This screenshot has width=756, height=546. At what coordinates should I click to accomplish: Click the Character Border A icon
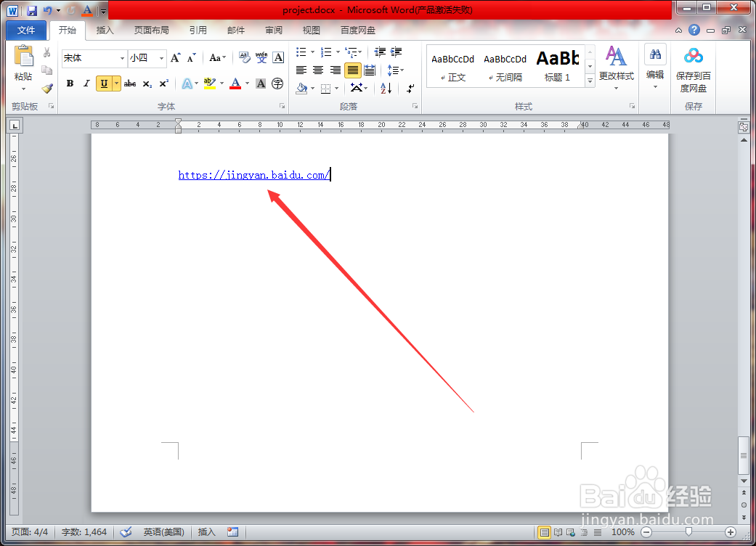click(278, 58)
